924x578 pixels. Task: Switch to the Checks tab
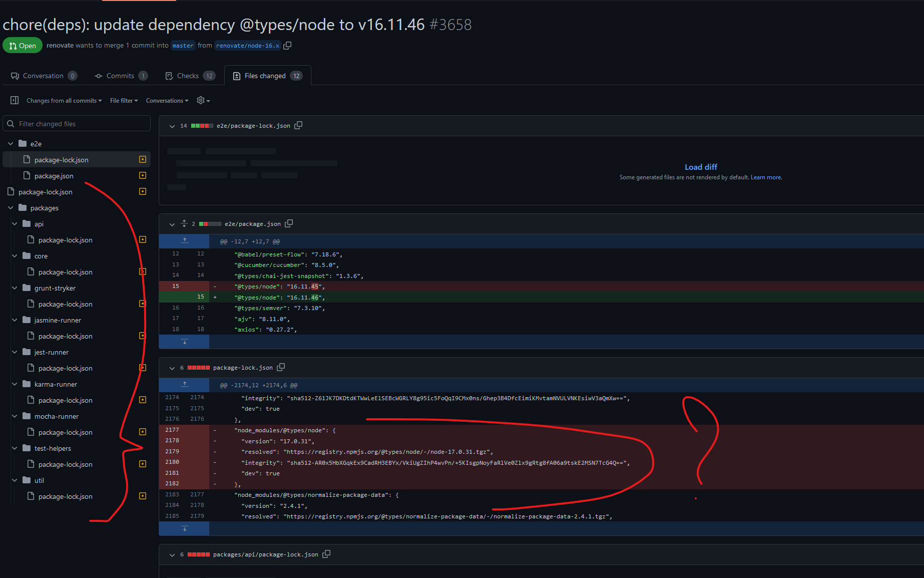(189, 76)
